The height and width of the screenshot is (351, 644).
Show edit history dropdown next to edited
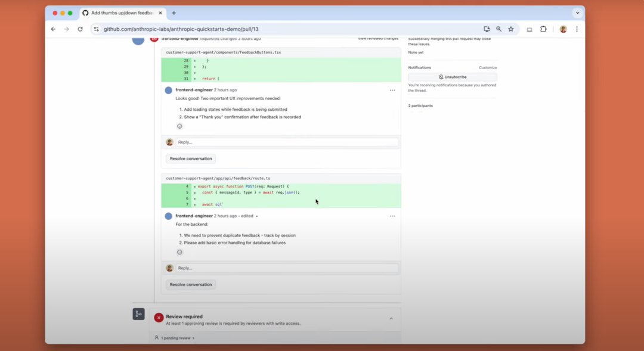[x=257, y=216]
